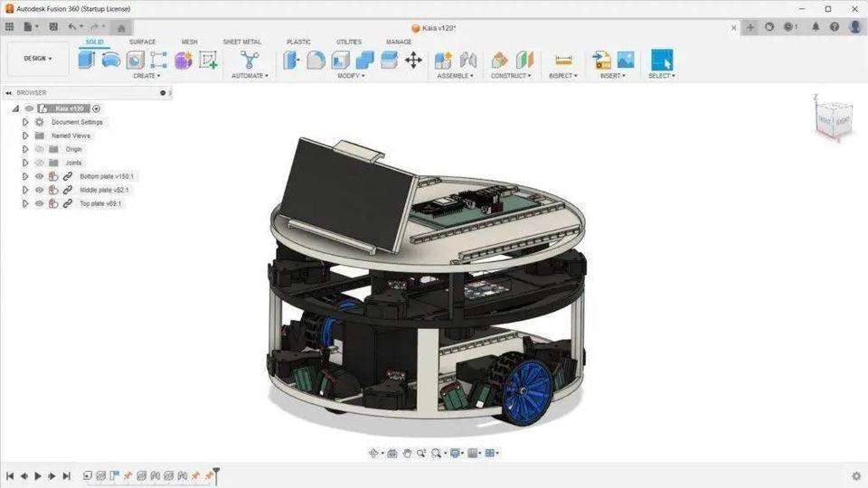Select the Split Body tool

[389, 60]
